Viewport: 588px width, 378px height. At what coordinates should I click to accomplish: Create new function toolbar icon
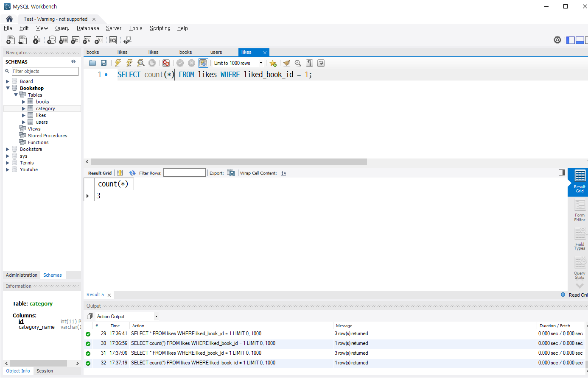(x=99, y=40)
